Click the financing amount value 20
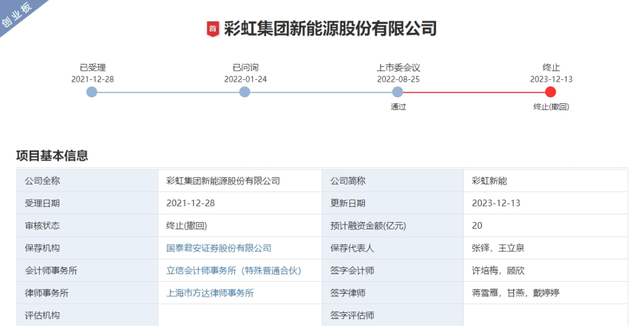644x326 pixels. (546, 226)
